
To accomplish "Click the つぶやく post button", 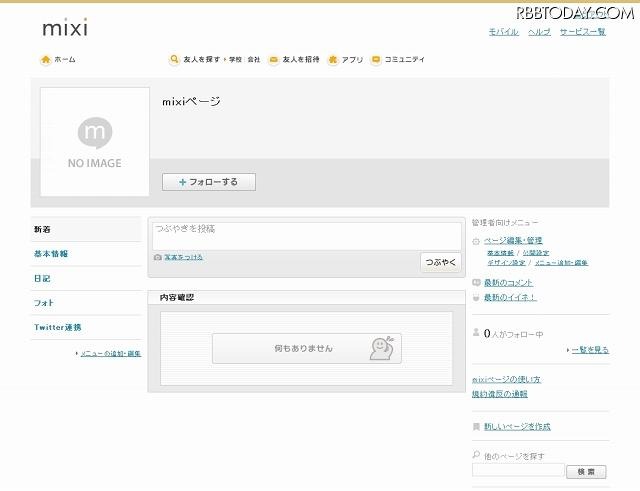I will 441,262.
